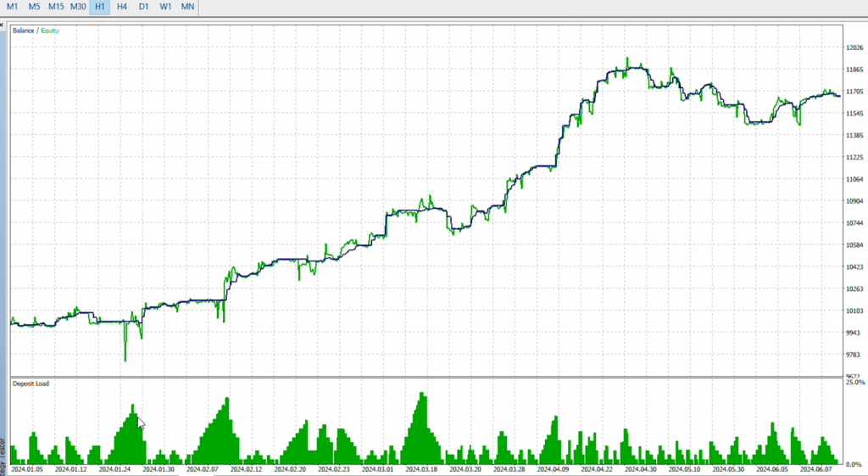
Task: Change to the MN monthly timeframe
Action: pos(187,7)
